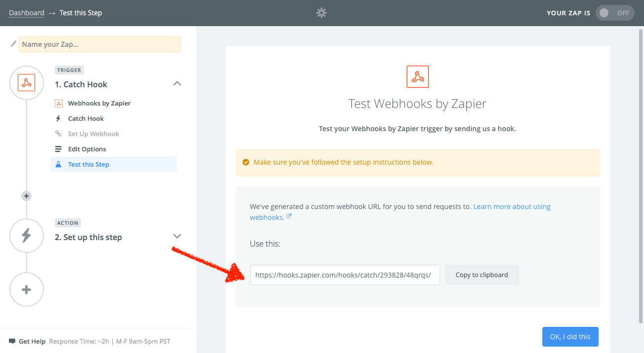Open Edit Options sidebar item

pos(87,149)
